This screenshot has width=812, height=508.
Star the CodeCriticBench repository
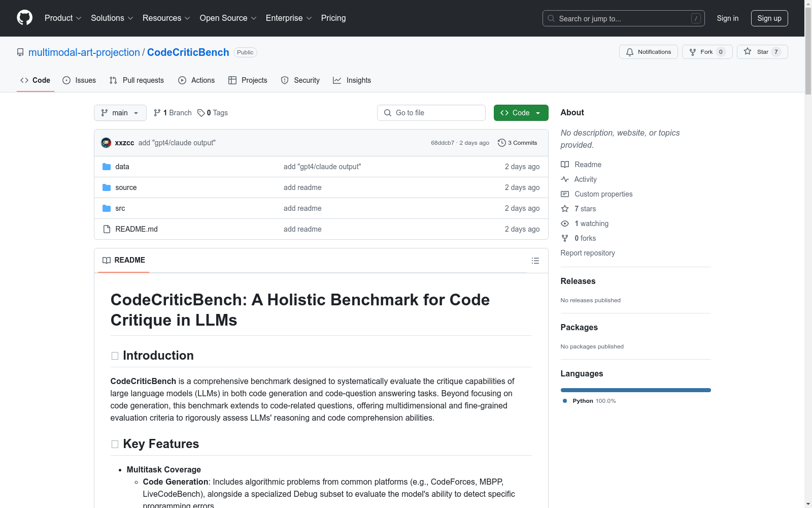coord(762,52)
